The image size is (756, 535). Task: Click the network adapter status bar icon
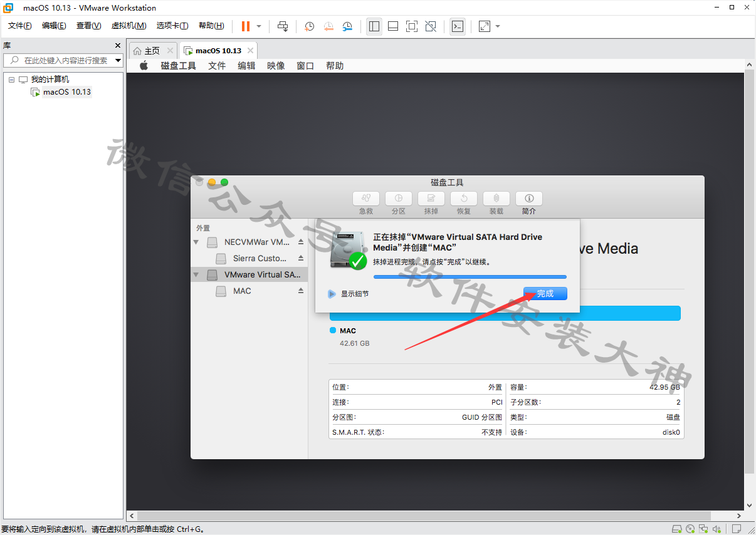[x=704, y=529]
